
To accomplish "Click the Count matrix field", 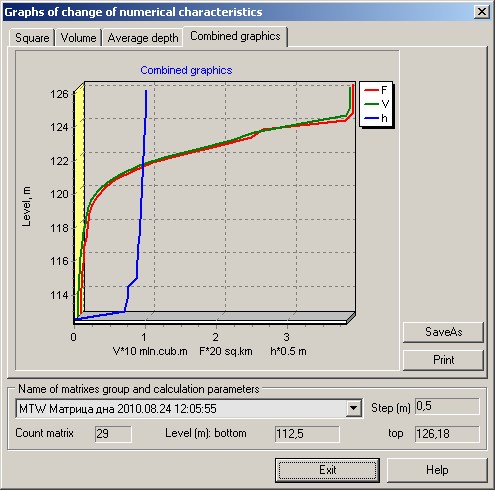I will [113, 434].
